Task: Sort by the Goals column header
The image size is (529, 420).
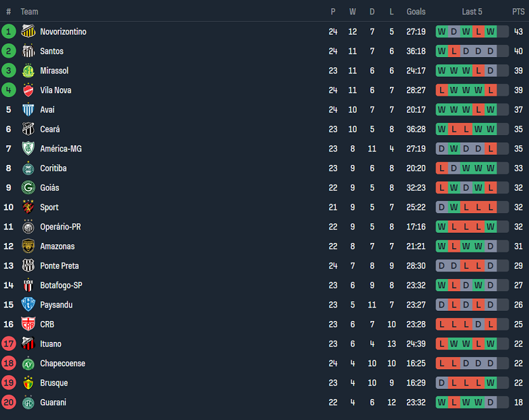Action: pyautogui.click(x=416, y=12)
